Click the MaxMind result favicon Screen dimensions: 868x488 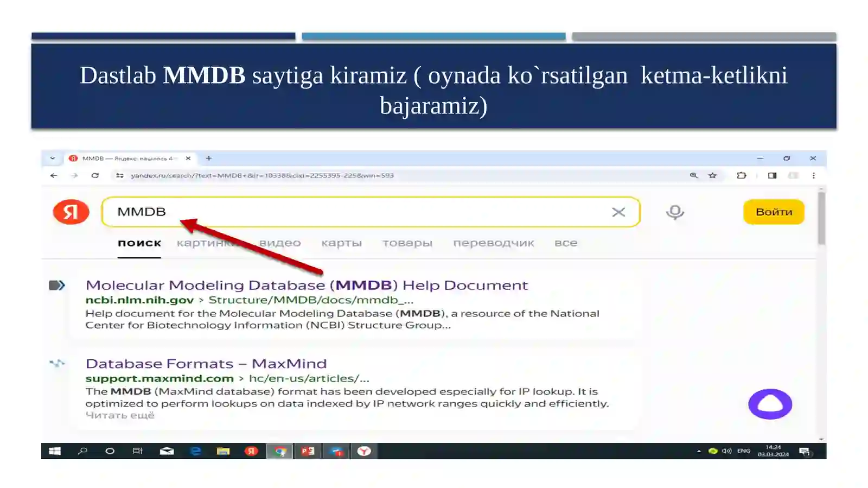[56, 363]
